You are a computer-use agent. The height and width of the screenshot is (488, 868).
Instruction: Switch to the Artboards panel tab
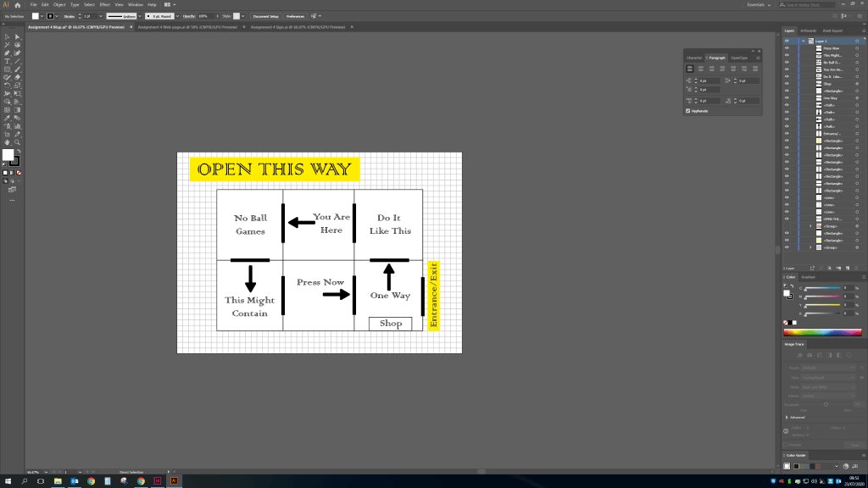808,30
